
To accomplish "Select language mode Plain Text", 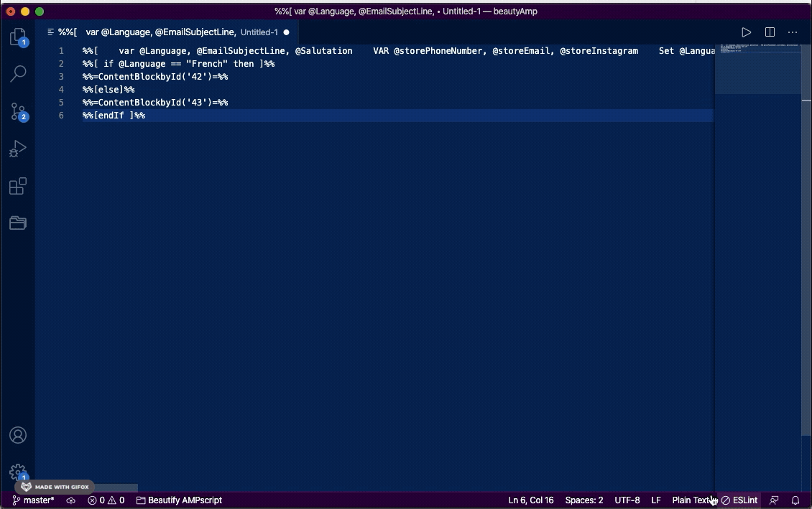I will [691, 500].
